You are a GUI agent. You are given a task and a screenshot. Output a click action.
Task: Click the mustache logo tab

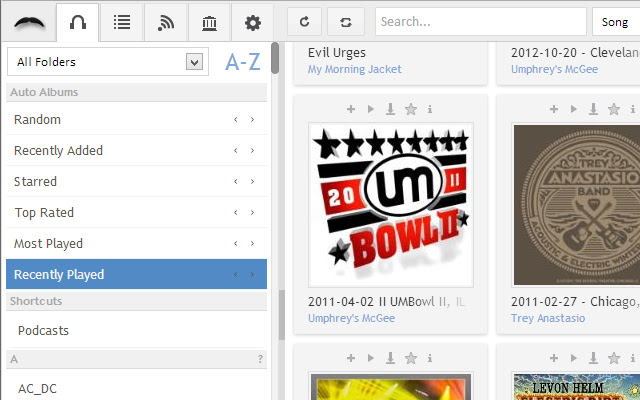(x=29, y=23)
